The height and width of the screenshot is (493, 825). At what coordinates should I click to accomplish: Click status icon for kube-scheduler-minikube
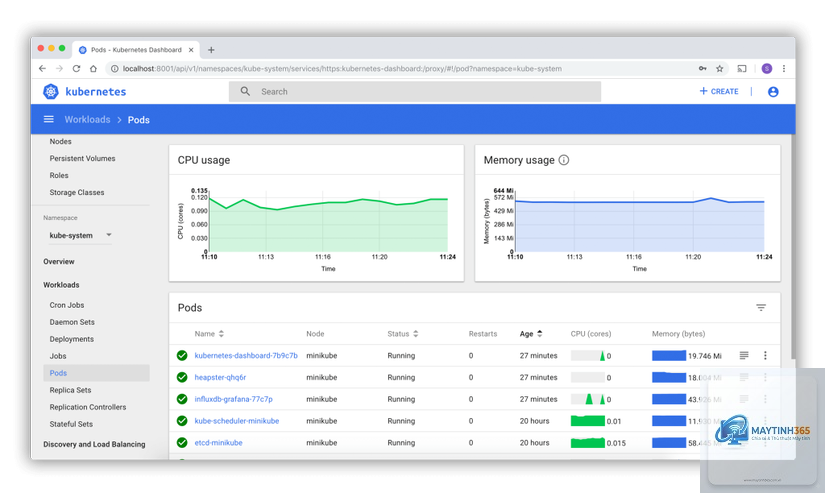pyautogui.click(x=182, y=421)
